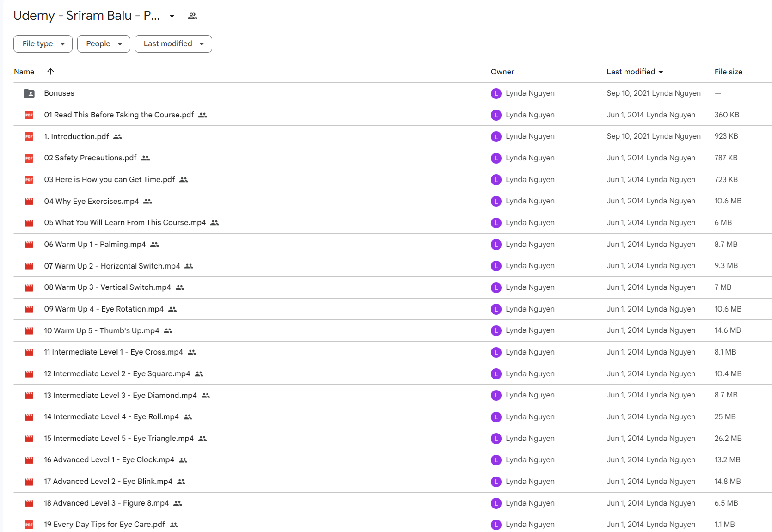This screenshot has width=772, height=532.
Task: Open the People filter
Action: click(x=104, y=44)
